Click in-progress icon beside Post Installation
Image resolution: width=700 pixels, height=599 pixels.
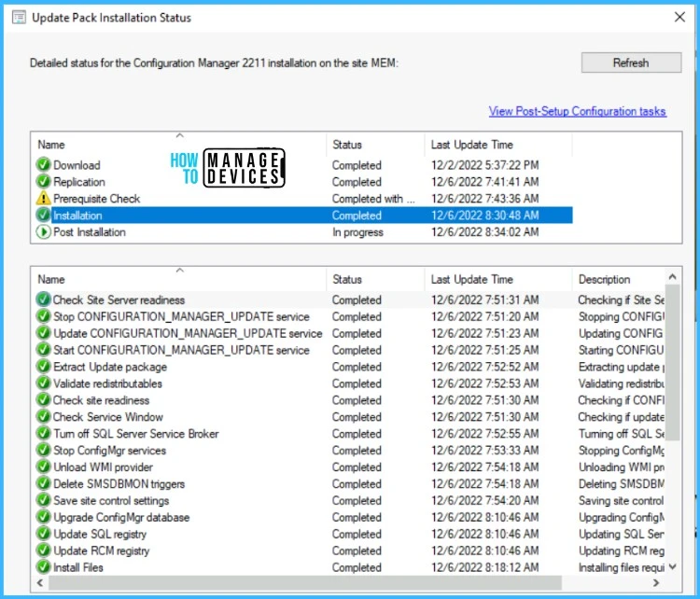(43, 232)
